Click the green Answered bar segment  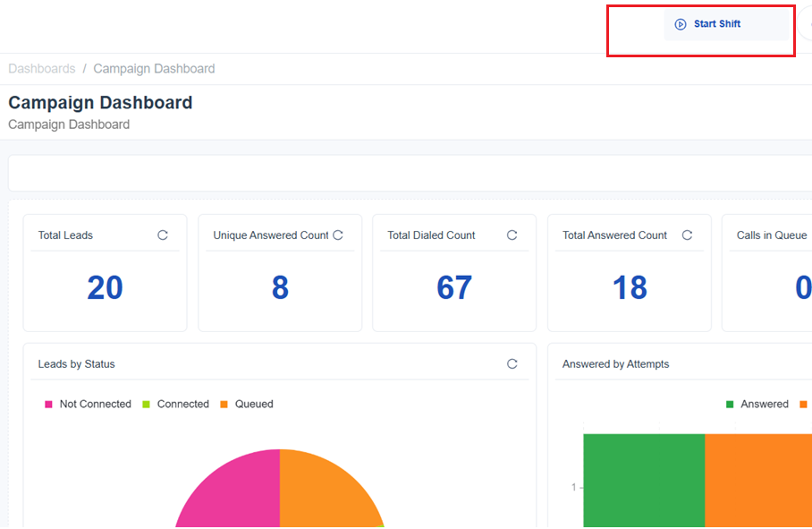(x=644, y=481)
